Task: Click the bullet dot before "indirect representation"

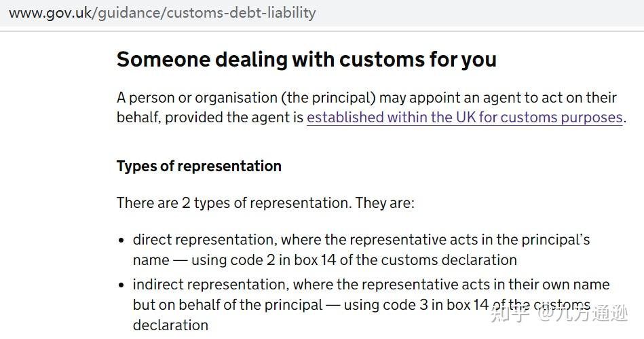Action: coord(121,285)
